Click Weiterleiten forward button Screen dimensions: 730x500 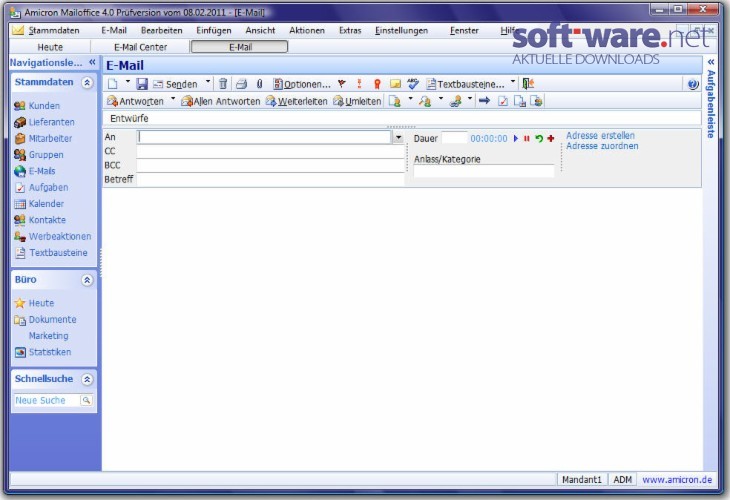(297, 101)
